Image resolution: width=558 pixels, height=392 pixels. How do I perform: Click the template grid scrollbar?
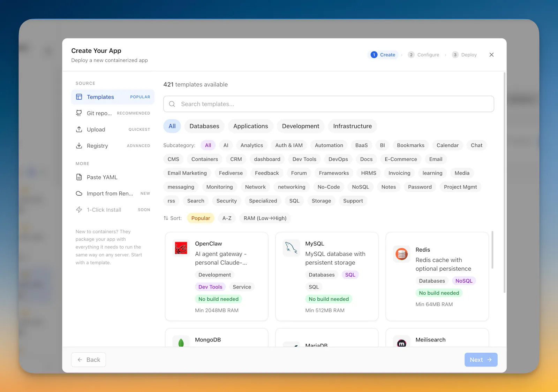coord(492,249)
